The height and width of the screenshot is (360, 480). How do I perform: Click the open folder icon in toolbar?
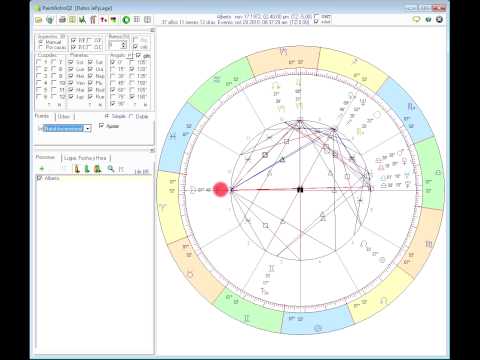tap(39, 20)
